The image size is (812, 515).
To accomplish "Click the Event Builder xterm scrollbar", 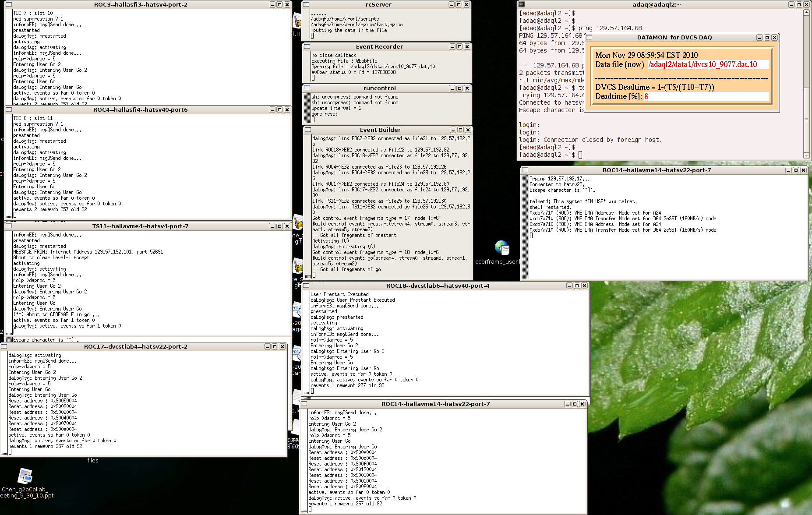I will coord(308,207).
